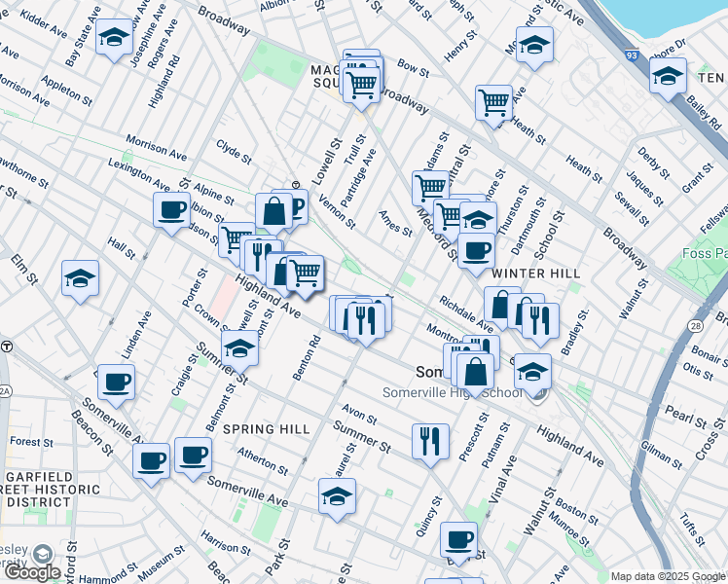
Task: Click the coffee cup marker near Quincy St
Action: (x=458, y=539)
